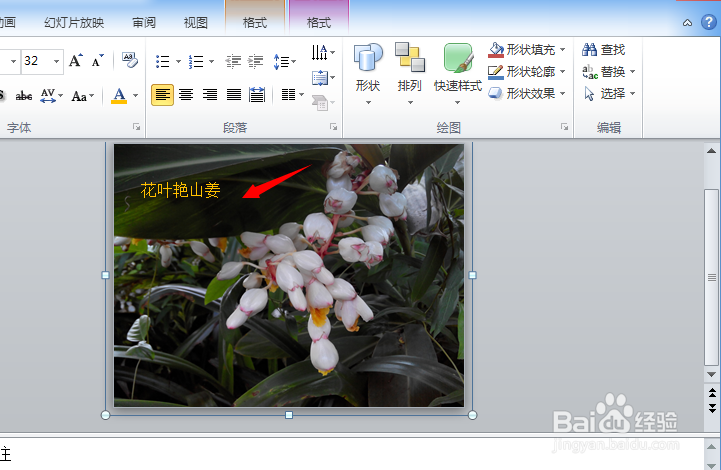721x470 pixels.
Task: Open the columns menu
Action: pyautogui.click(x=292, y=95)
